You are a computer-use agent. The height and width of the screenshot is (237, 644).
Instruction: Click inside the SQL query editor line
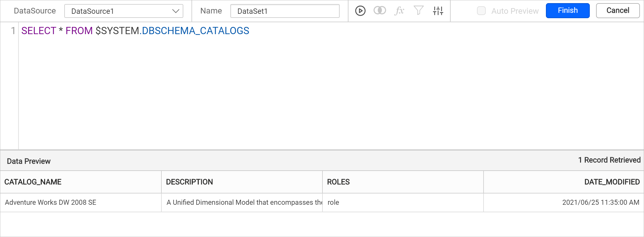pos(331,31)
